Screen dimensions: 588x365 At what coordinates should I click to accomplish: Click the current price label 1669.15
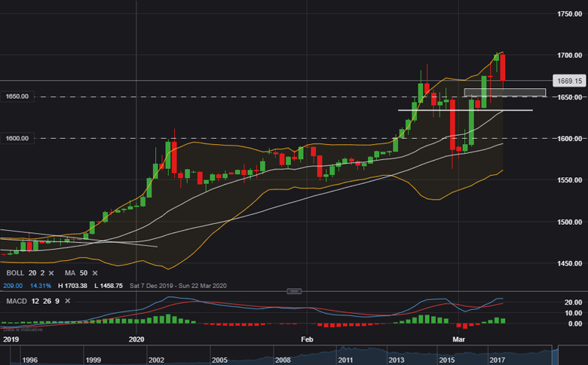coord(568,81)
